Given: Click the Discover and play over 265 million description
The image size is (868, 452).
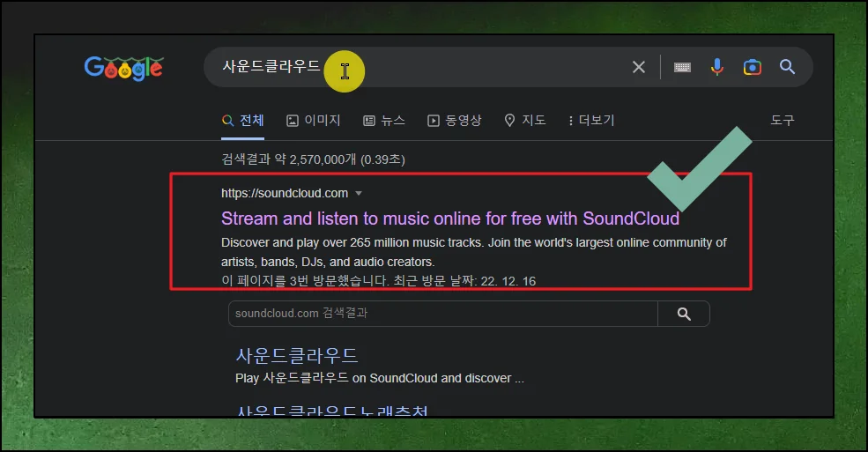Looking at the screenshot, I should (474, 252).
